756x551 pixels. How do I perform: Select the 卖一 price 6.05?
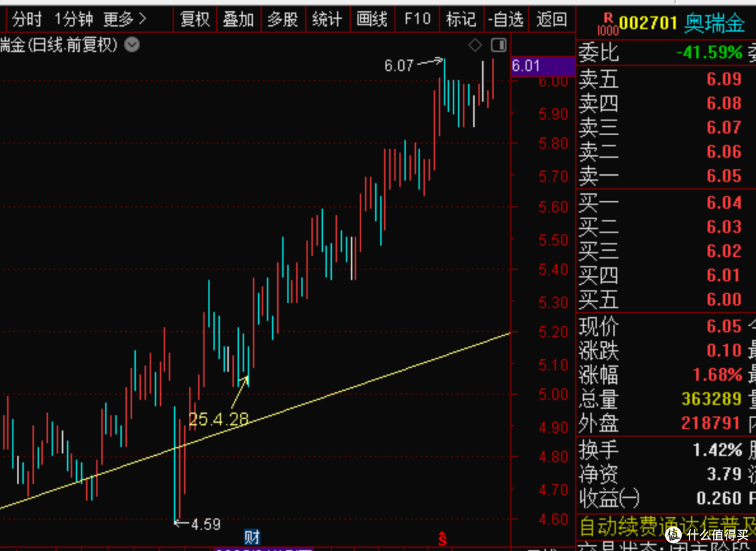pos(724,176)
